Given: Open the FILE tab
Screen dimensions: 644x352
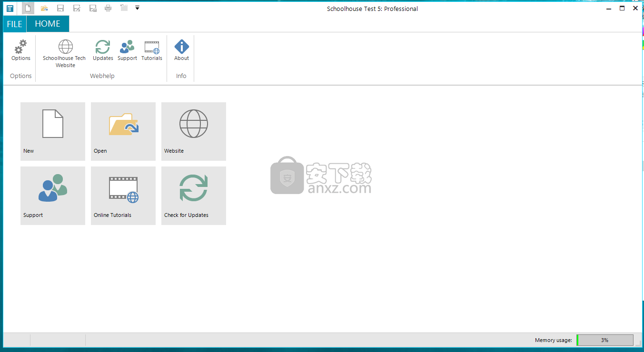Looking at the screenshot, I should [x=15, y=24].
